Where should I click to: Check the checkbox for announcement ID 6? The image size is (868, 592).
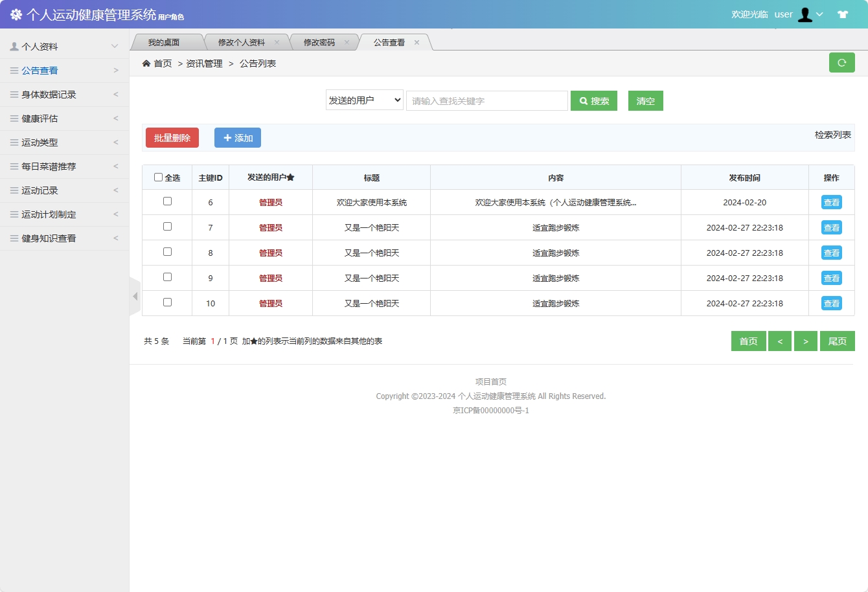coord(167,201)
